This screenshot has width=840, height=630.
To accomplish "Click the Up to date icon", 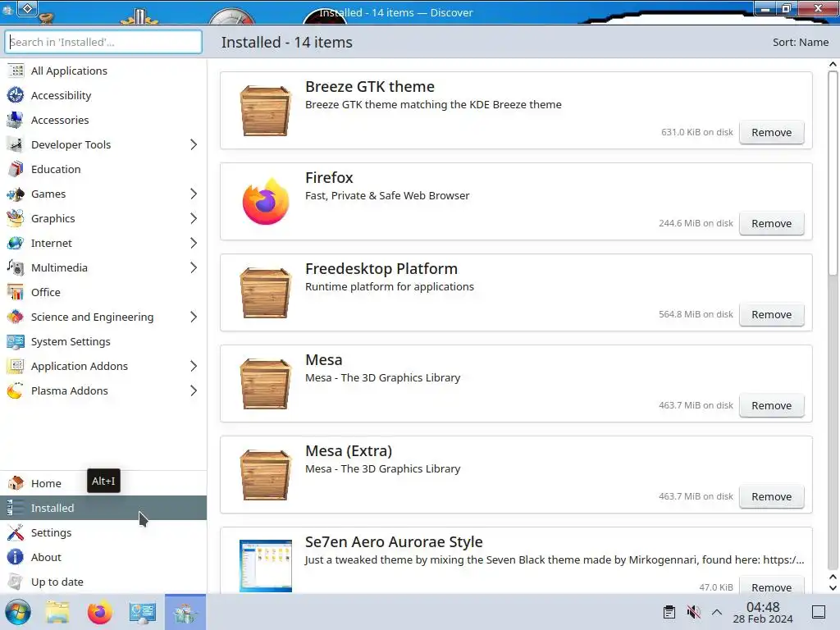I will point(16,582).
